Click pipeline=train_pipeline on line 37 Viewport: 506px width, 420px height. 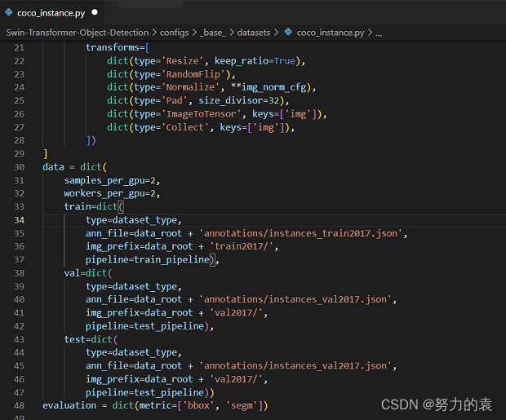coord(148,259)
